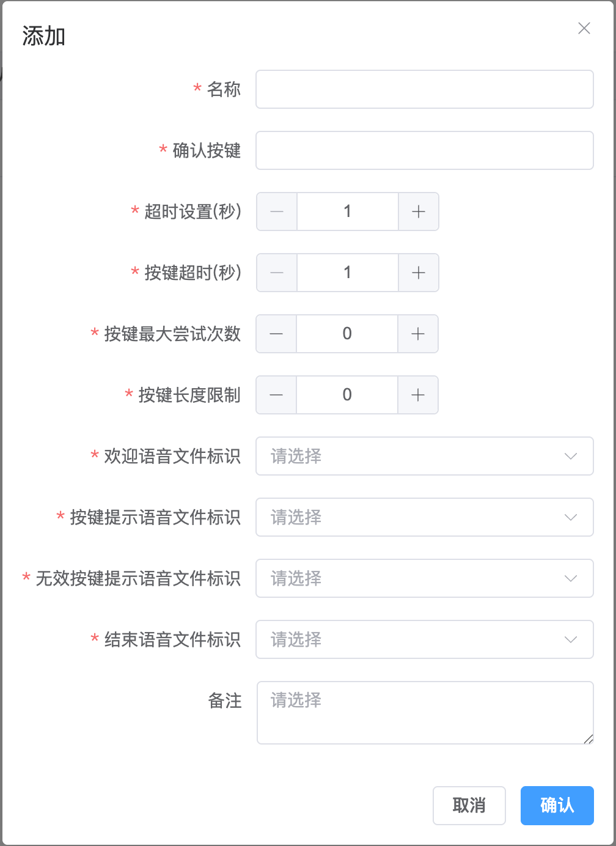The image size is (616, 846).
Task: Submit the form with 确认 button
Action: click(x=557, y=806)
